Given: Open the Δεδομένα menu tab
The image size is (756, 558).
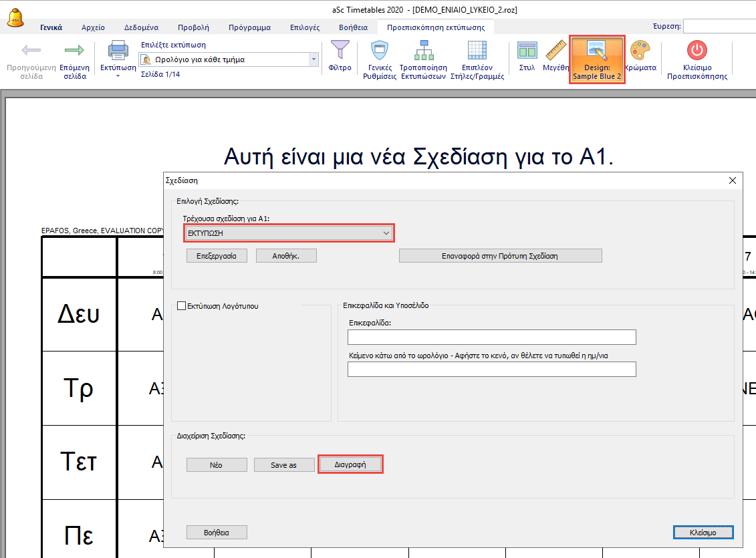Looking at the screenshot, I should (x=141, y=27).
